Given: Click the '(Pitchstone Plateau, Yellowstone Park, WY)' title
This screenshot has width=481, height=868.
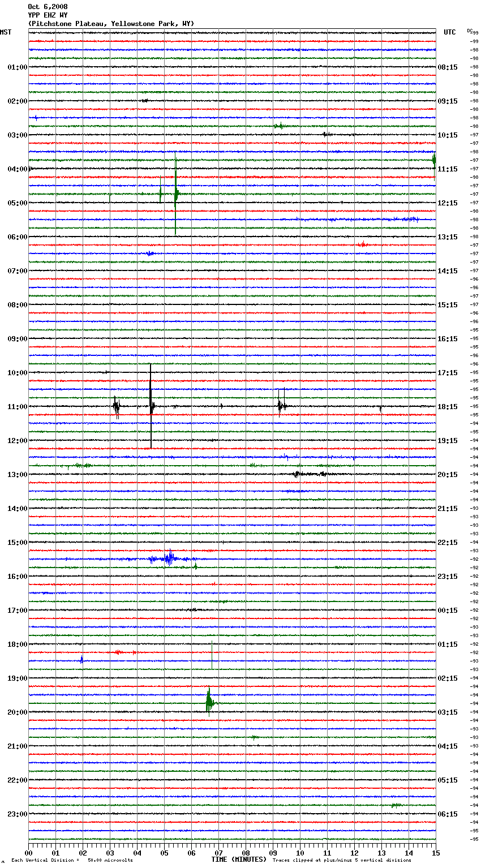Looking at the screenshot, I should point(111,24).
